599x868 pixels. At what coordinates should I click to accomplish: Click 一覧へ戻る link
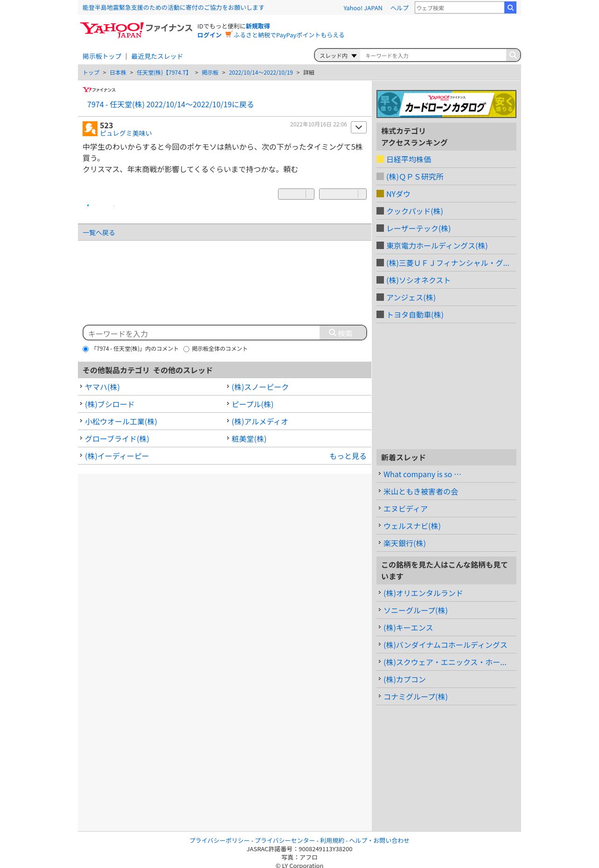(98, 233)
